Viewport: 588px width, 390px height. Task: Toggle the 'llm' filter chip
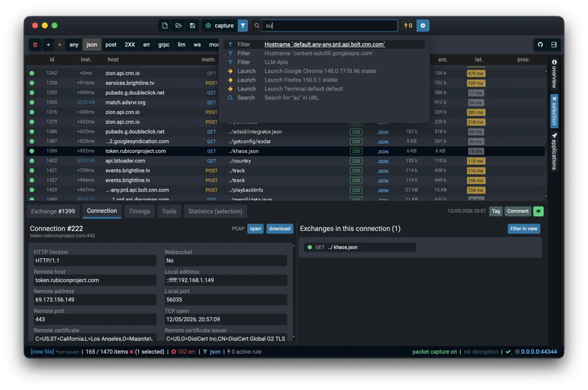(182, 45)
